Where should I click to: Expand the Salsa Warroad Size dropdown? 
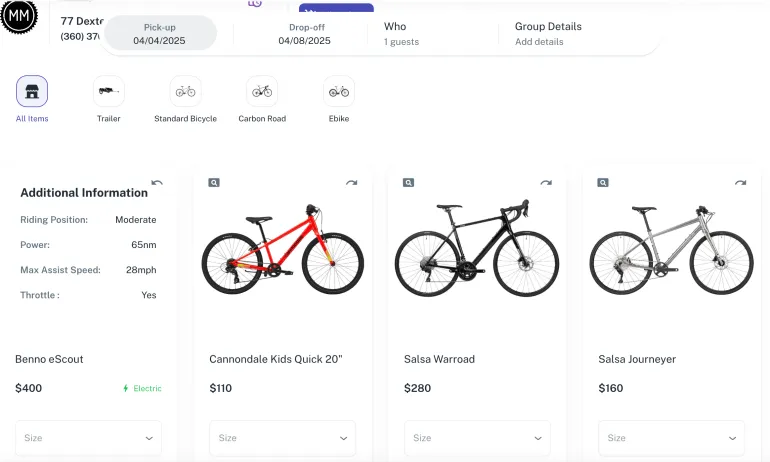tap(477, 438)
